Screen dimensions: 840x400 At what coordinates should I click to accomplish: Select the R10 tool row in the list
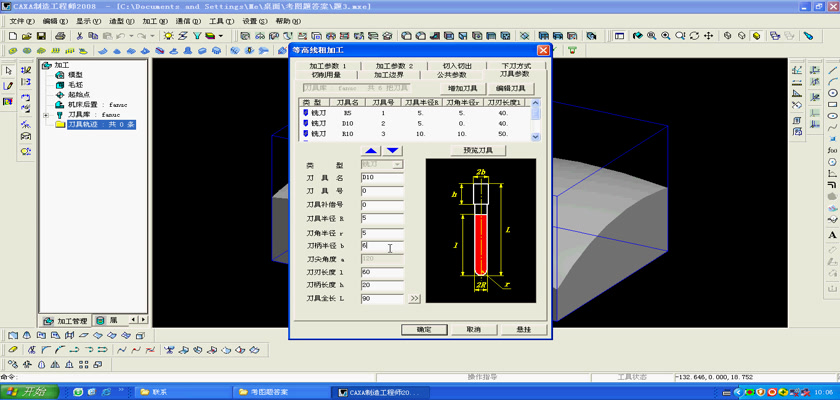[x=415, y=133]
